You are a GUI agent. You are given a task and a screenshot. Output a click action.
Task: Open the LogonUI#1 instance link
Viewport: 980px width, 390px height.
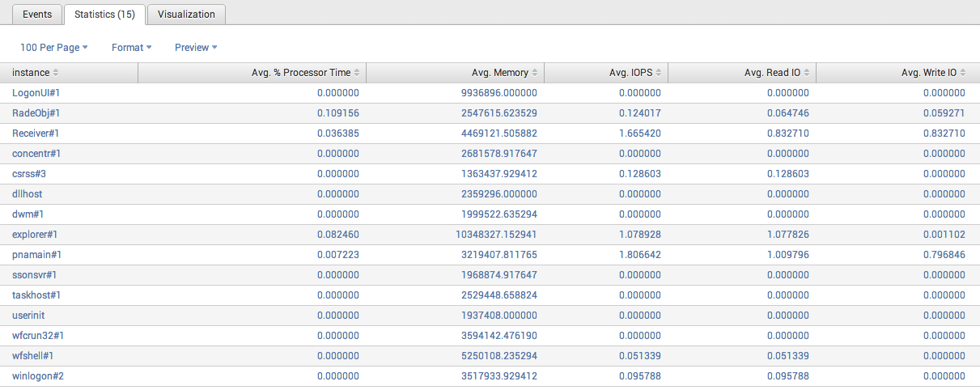36,93
